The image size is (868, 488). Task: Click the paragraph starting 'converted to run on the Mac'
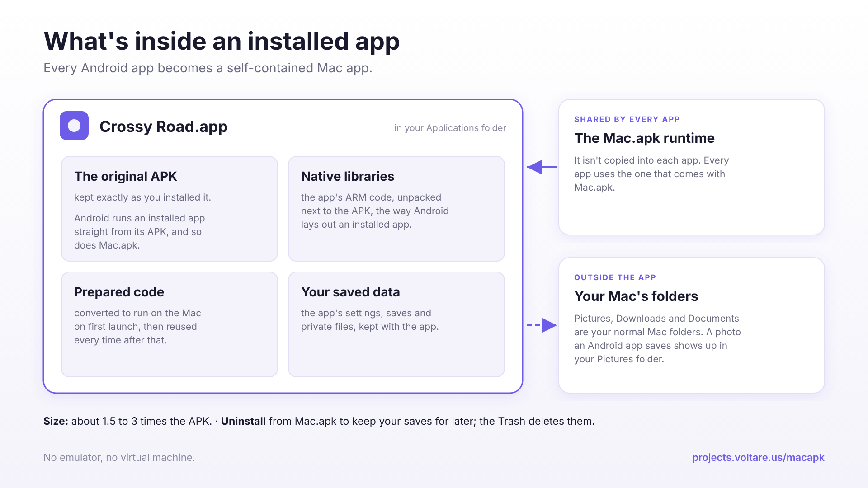137,326
